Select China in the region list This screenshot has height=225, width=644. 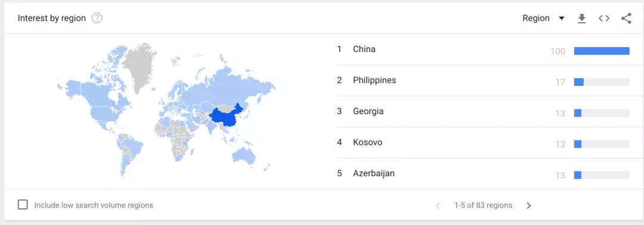click(x=364, y=49)
